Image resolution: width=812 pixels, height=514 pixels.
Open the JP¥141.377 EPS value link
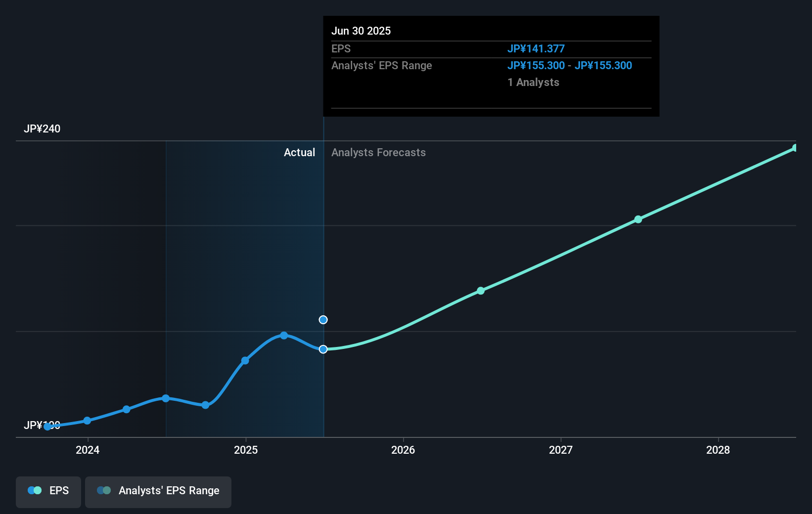[x=537, y=48]
